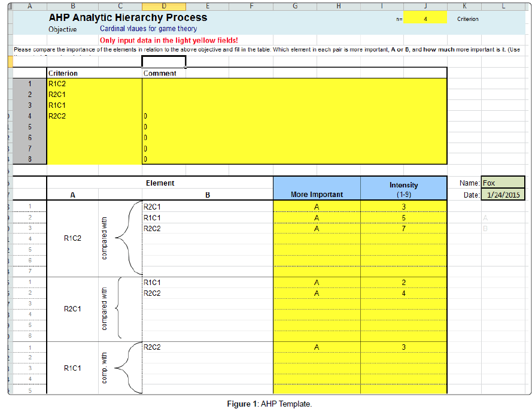Select the Name field containing Fox
Screen dimensions: 532x409
click(503, 183)
